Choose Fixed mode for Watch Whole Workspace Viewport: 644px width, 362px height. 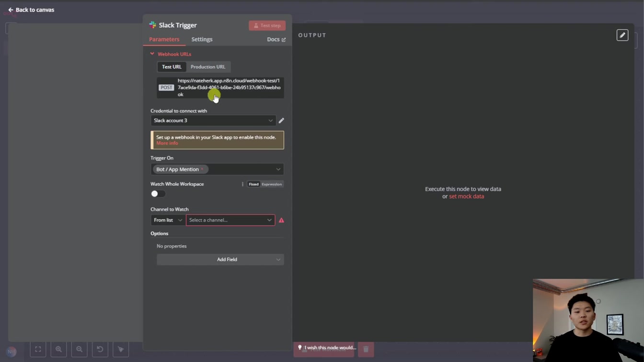(x=253, y=184)
